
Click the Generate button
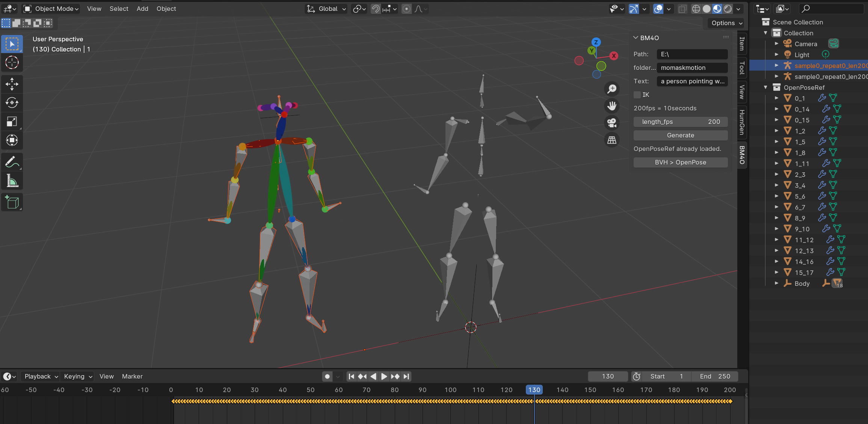click(x=681, y=135)
